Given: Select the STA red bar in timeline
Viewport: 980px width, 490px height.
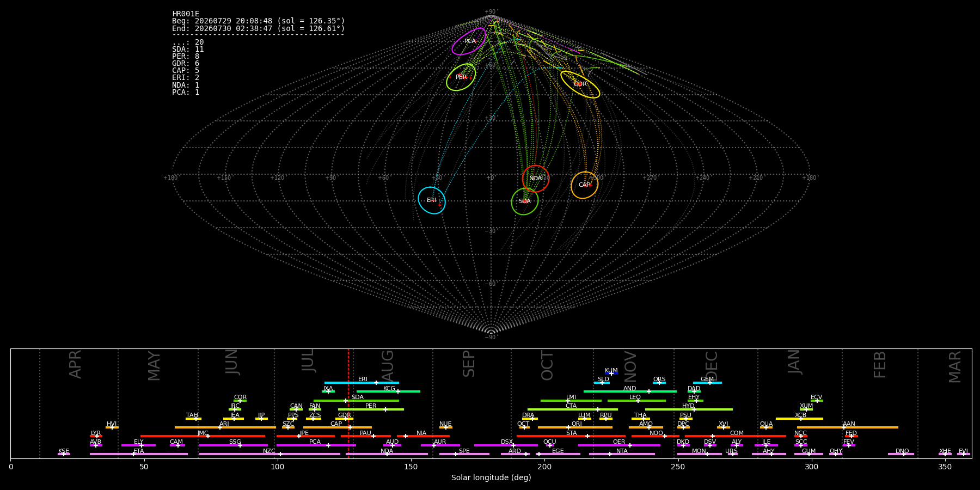Looking at the screenshot, I should (x=571, y=436).
